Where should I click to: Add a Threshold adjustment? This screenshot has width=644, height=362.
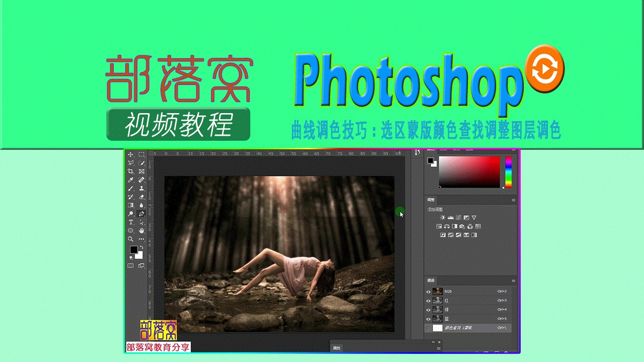pyautogui.click(x=458, y=235)
